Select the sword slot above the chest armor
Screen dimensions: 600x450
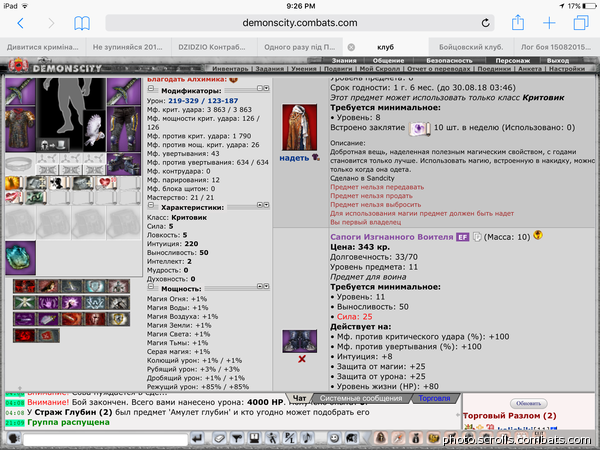coord(21,91)
